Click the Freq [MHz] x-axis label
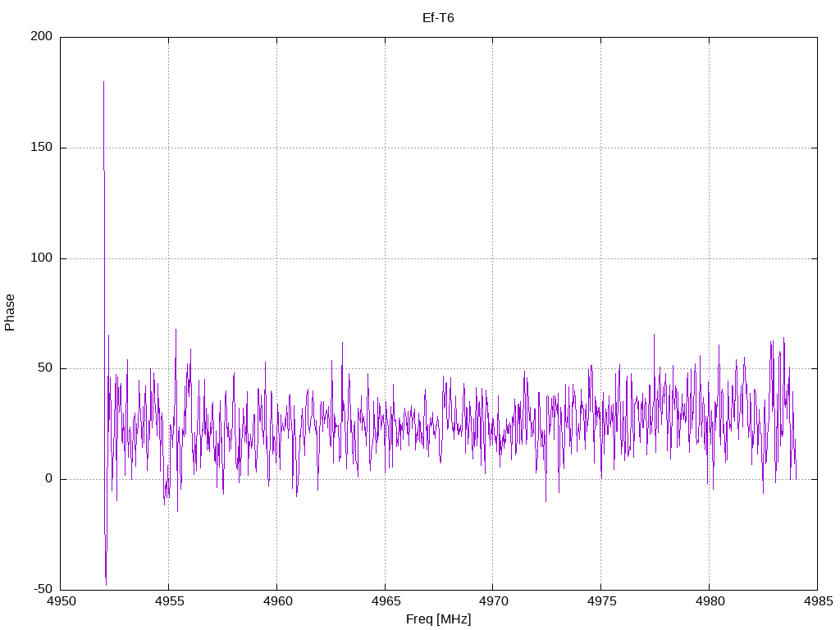 click(438, 619)
